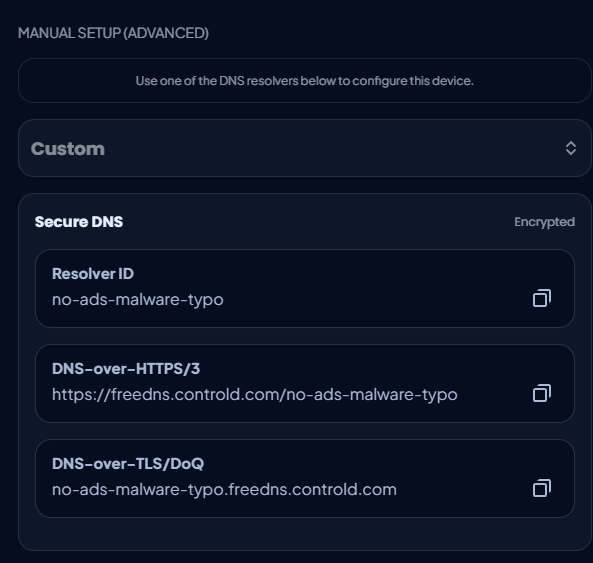Click the Encrypted status label
This screenshot has height=563, width=593.
coord(544,222)
